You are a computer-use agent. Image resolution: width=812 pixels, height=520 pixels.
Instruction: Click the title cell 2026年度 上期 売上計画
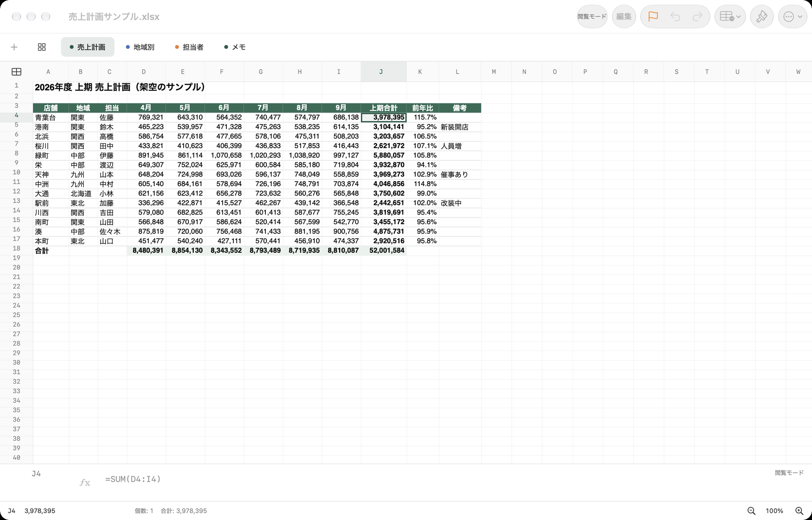click(120, 87)
